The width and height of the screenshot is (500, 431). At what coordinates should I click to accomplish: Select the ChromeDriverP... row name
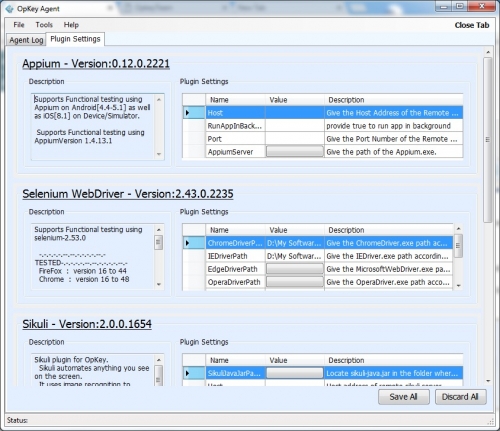[235, 243]
